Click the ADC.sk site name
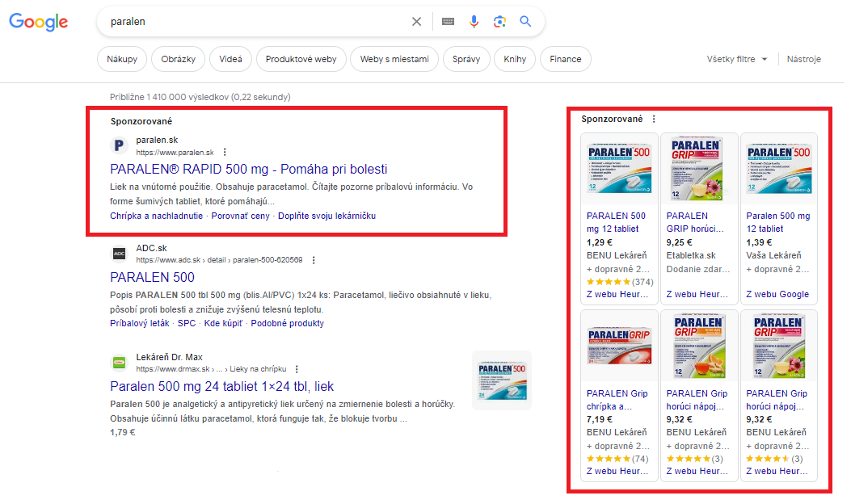Image resolution: width=851 pixels, height=504 pixels. (151, 249)
